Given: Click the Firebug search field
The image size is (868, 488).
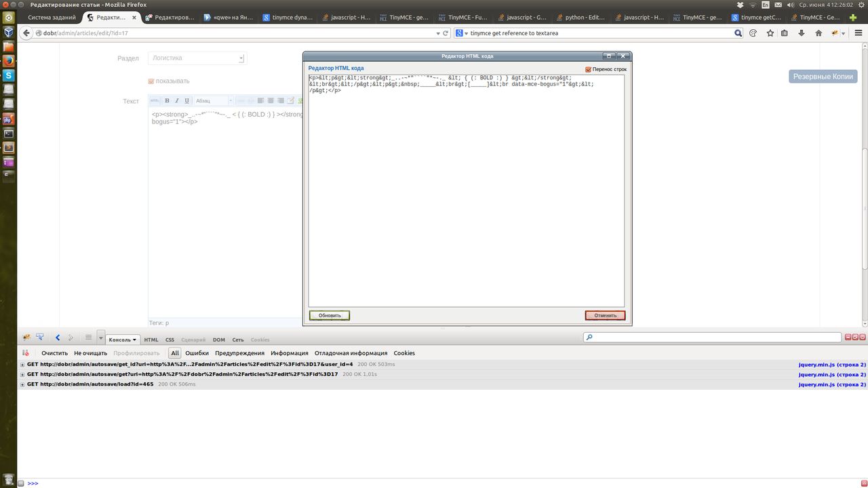Looking at the screenshot, I should point(713,337).
